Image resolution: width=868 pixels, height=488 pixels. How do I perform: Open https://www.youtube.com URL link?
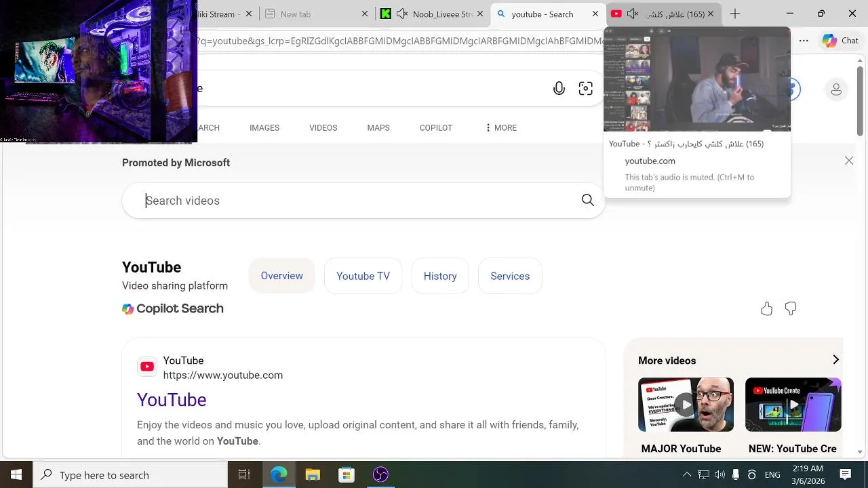223,375
